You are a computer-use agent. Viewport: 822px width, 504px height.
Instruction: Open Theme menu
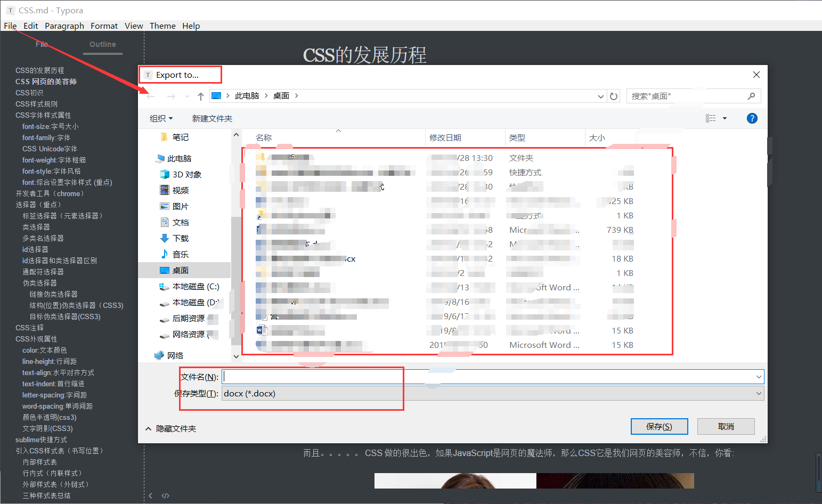point(162,26)
